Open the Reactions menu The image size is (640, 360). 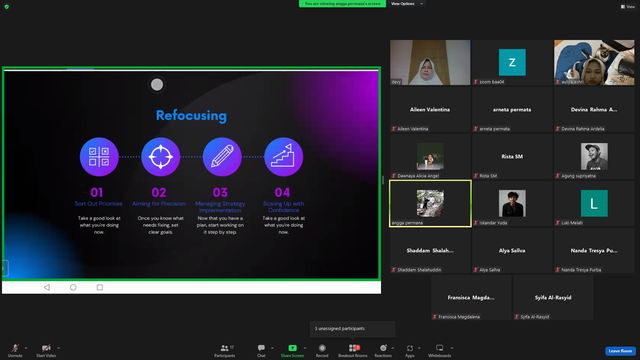point(383,350)
